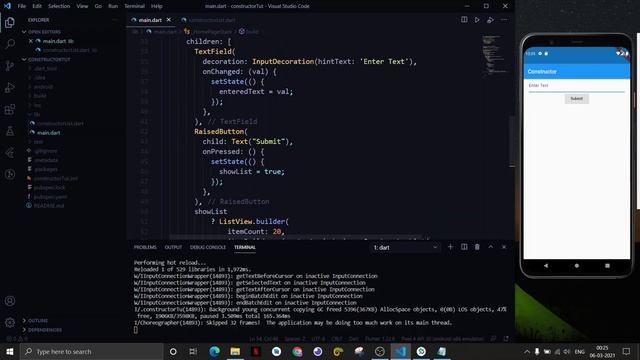Open constructortut.dart in the lib folder tree
640x360 pixels.
click(x=60, y=123)
